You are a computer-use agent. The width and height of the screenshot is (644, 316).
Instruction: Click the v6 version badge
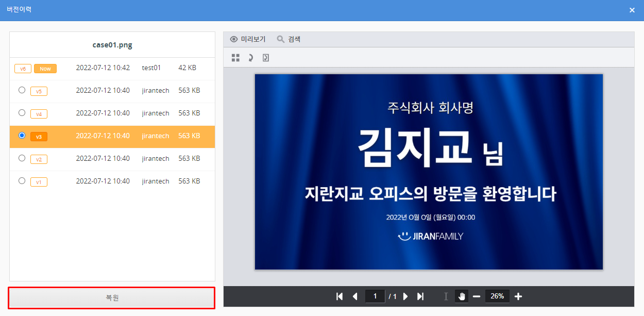pyautogui.click(x=23, y=69)
